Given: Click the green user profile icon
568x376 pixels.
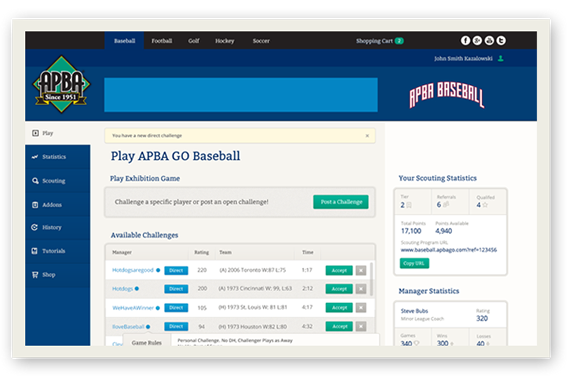Looking at the screenshot, I should (501, 58).
